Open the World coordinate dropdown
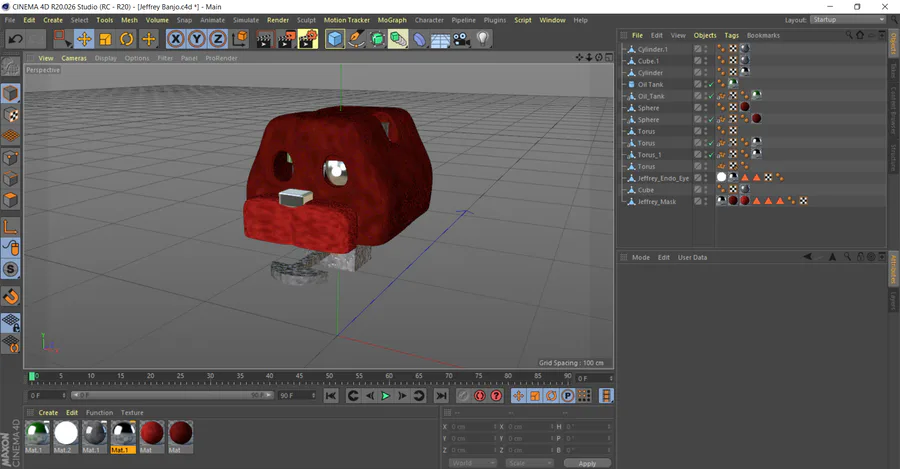 tap(472, 463)
